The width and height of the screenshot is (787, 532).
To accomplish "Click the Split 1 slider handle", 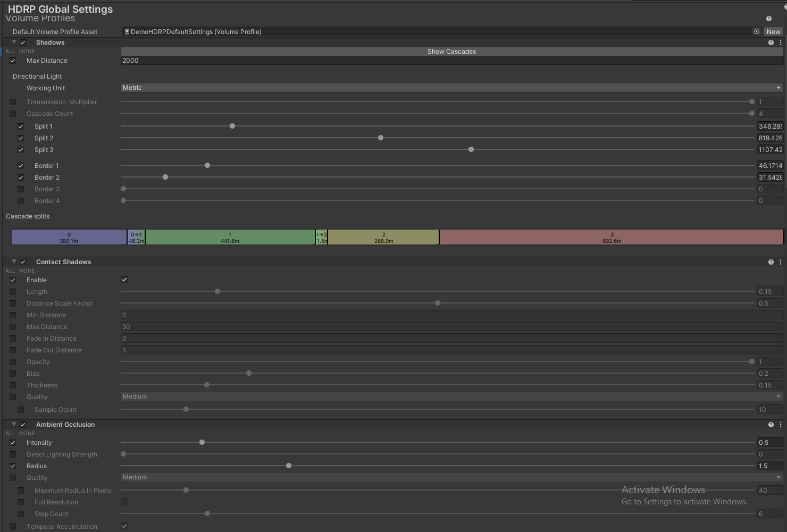I will pyautogui.click(x=232, y=126).
